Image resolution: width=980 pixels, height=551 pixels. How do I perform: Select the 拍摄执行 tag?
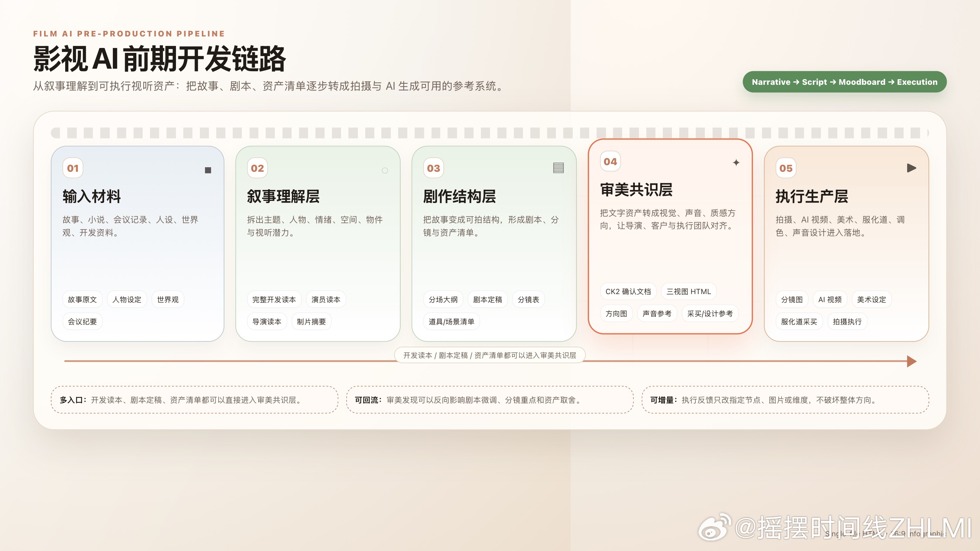(847, 321)
